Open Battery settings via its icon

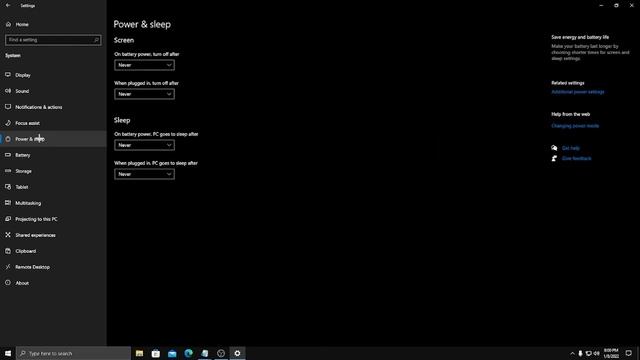8,155
